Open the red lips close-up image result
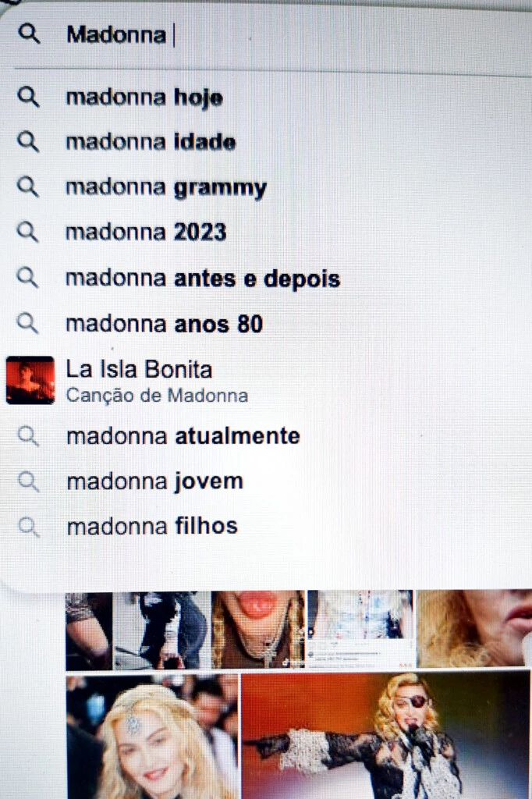 258,630
